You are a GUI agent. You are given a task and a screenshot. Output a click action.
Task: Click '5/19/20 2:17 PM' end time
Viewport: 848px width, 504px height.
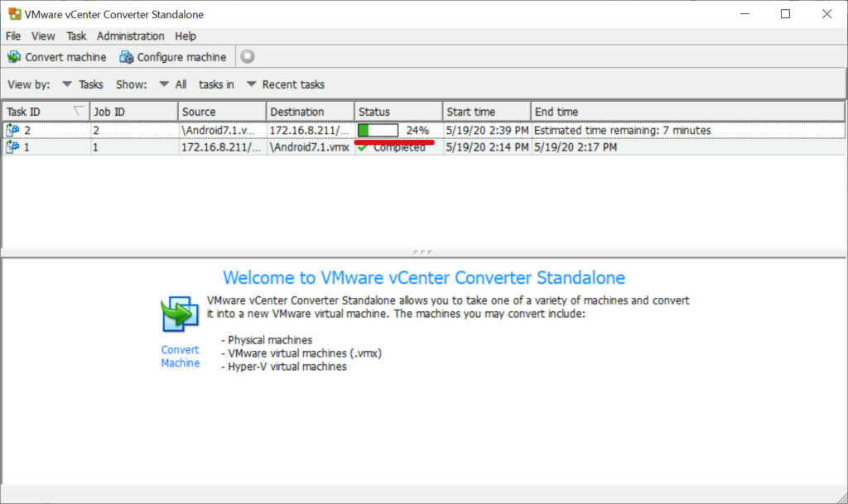(x=576, y=147)
